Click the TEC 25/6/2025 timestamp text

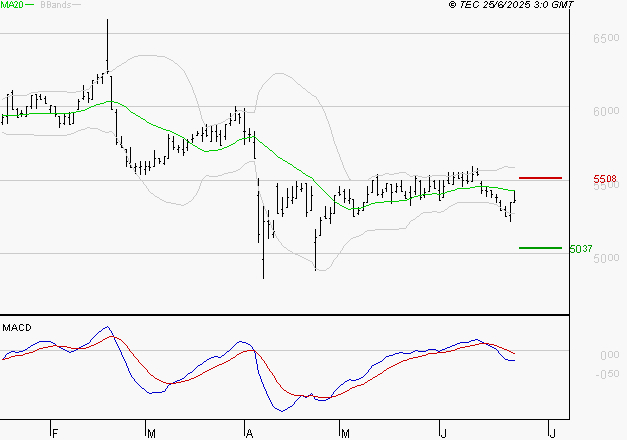click(x=511, y=6)
